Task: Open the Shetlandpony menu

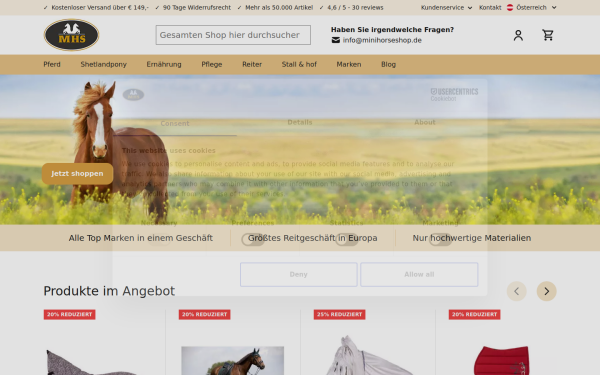Action: (x=103, y=64)
